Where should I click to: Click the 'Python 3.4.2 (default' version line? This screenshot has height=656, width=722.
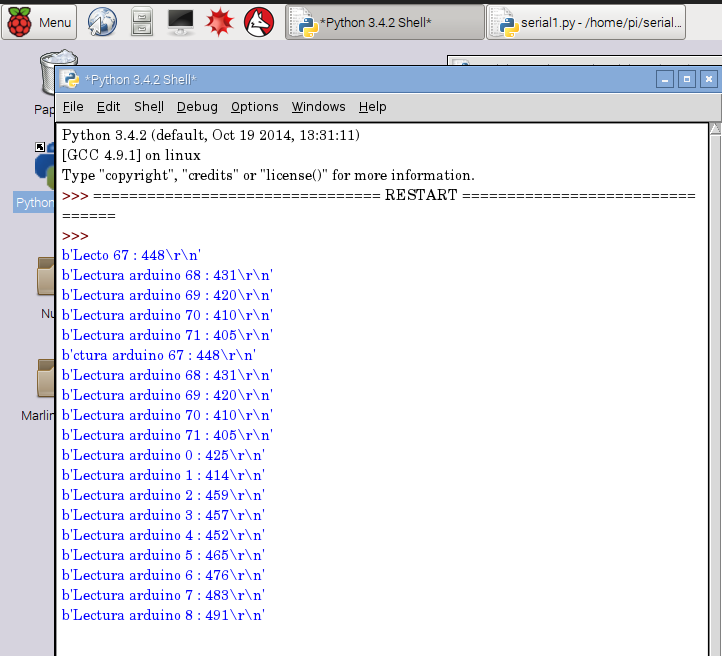pos(211,135)
